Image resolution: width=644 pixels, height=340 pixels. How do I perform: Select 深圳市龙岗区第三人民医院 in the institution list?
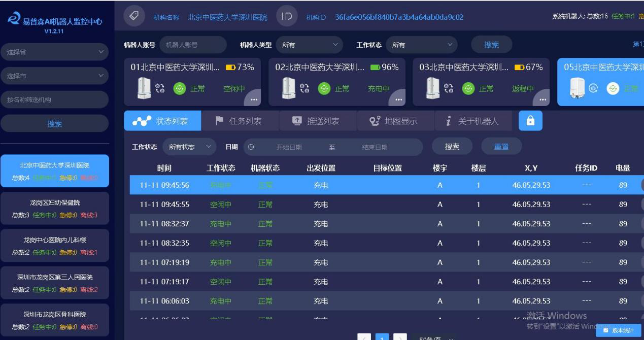pyautogui.click(x=54, y=283)
